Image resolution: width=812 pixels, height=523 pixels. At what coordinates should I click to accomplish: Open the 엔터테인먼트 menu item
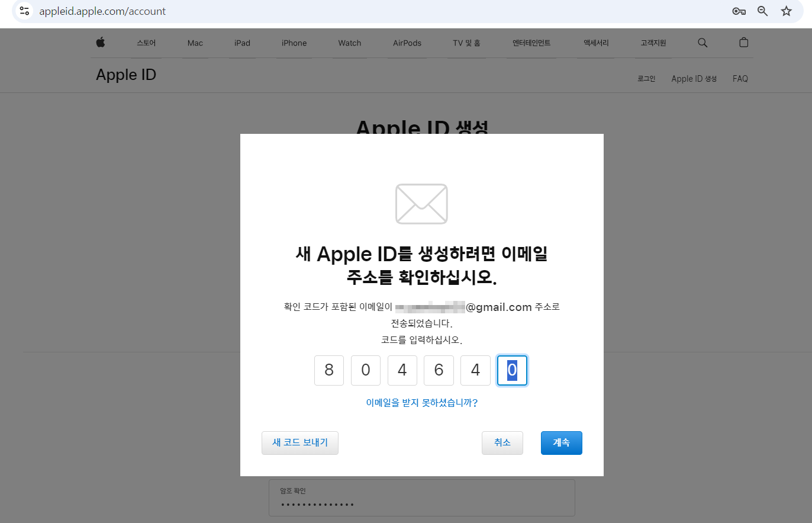pos(531,43)
